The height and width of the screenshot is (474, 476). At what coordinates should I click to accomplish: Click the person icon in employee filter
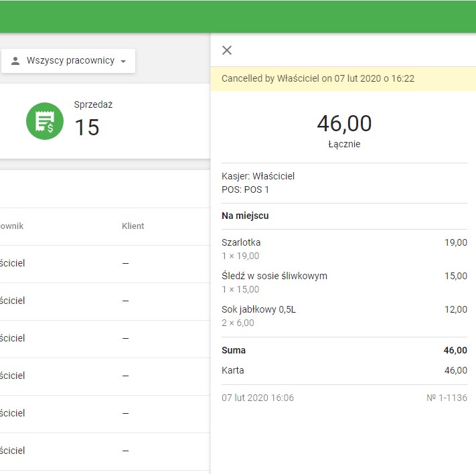click(x=15, y=61)
